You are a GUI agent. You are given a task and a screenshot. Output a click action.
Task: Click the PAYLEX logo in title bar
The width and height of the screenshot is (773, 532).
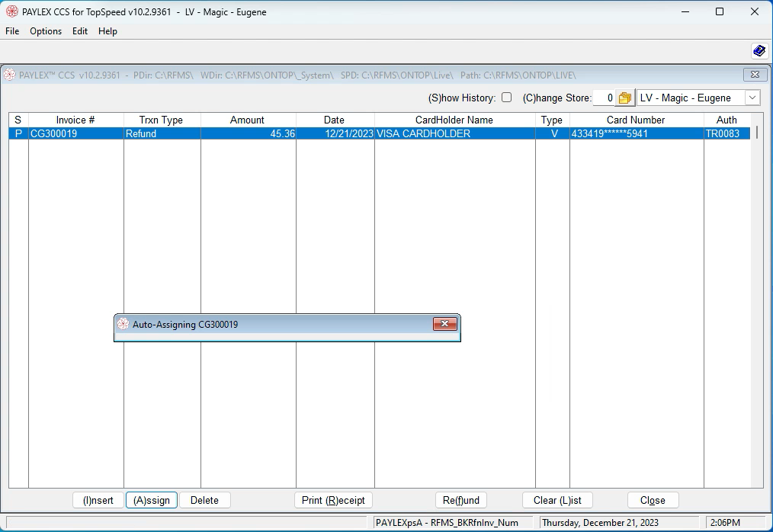(12, 11)
